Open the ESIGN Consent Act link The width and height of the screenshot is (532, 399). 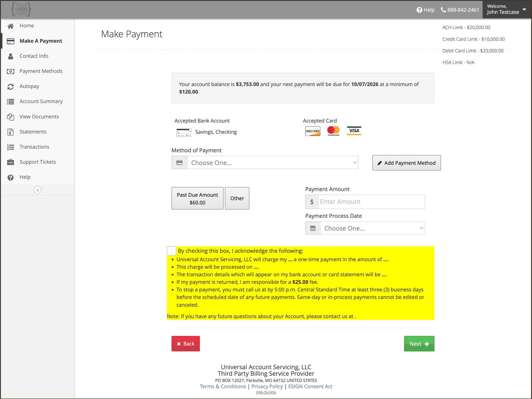(310, 387)
